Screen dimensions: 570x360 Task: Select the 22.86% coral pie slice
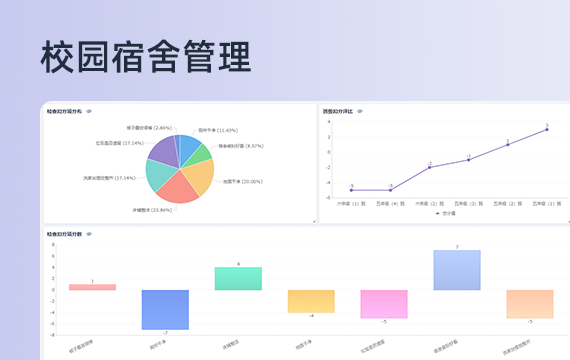coord(178,189)
